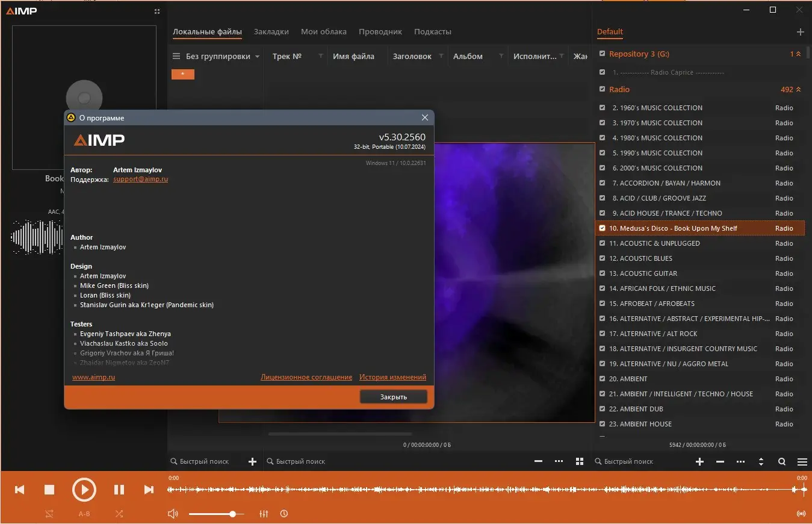Click the playlist Быстрый поиск field
Image resolution: width=812 pixels, height=524 pixels.
[x=641, y=461]
